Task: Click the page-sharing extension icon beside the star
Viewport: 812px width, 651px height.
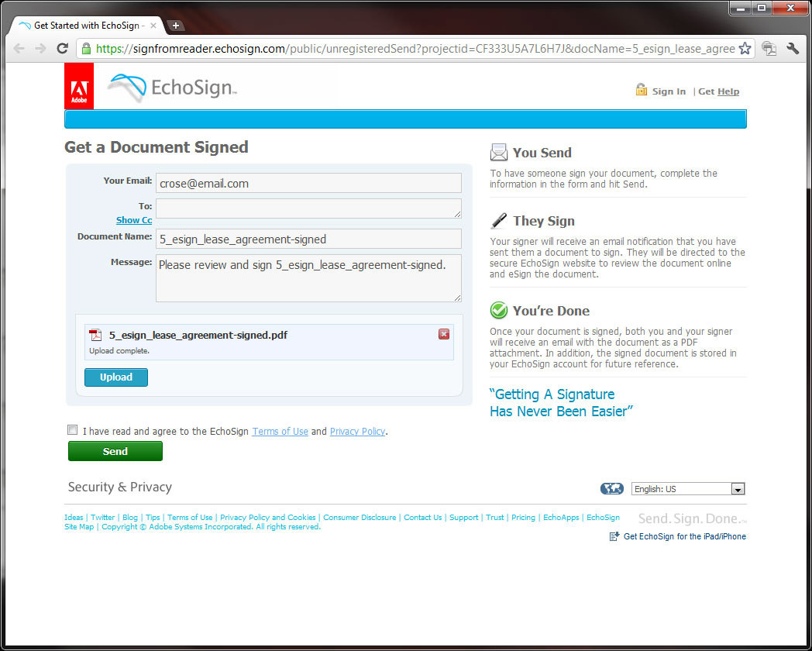Action: 769,49
